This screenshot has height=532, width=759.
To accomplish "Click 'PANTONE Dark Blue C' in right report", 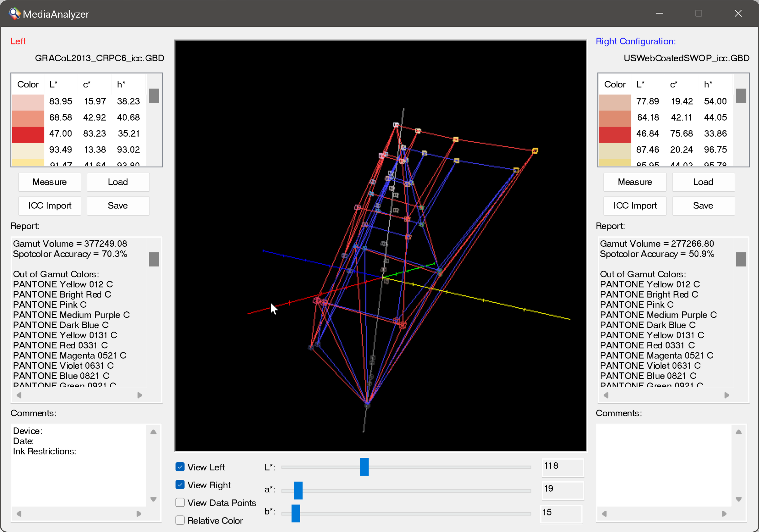I will pyautogui.click(x=648, y=325).
